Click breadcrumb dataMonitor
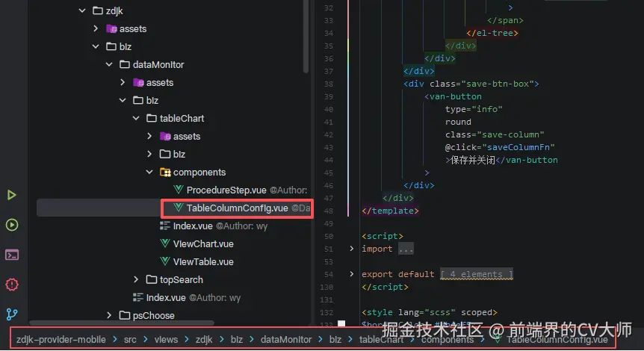 tap(286, 340)
